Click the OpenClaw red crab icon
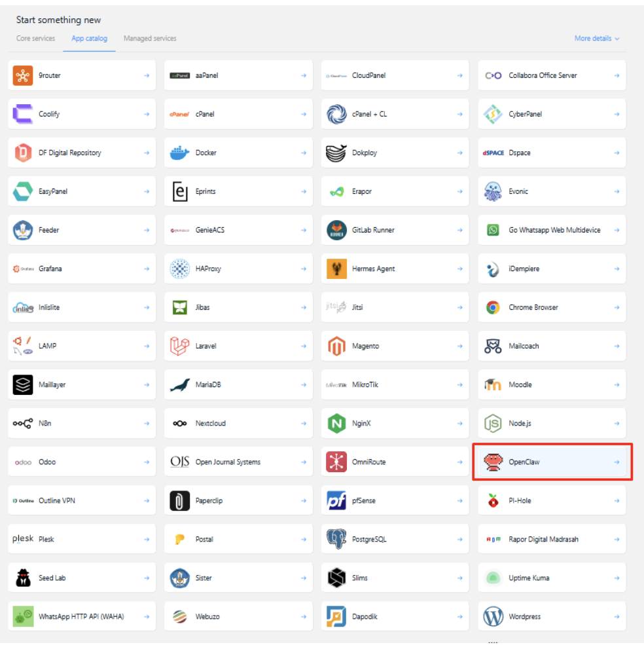Screen dimensions: 644x647 click(x=493, y=462)
